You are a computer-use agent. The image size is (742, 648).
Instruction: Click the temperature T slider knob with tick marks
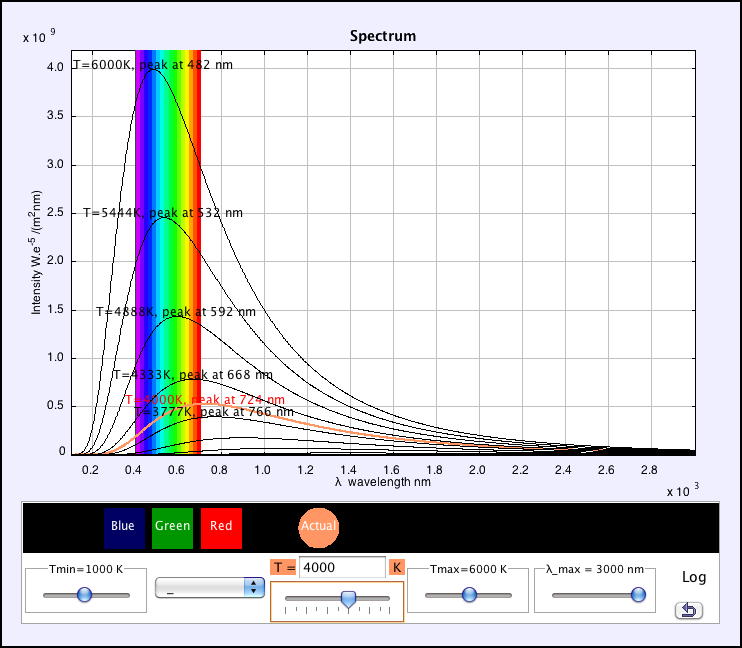pyautogui.click(x=348, y=598)
